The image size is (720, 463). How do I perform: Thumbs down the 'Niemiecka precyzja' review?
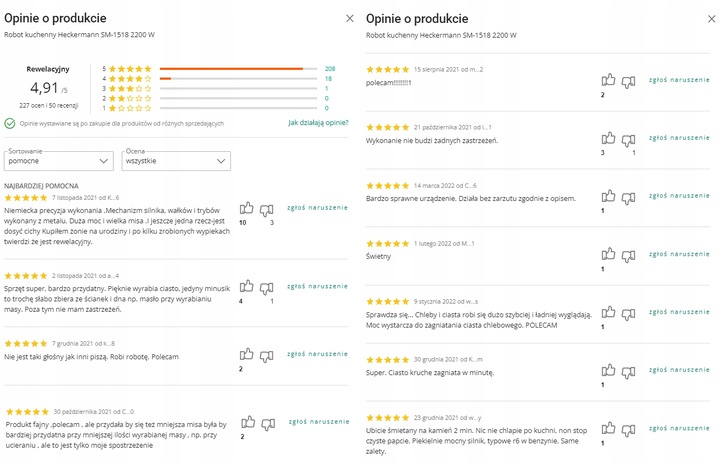[267, 210]
